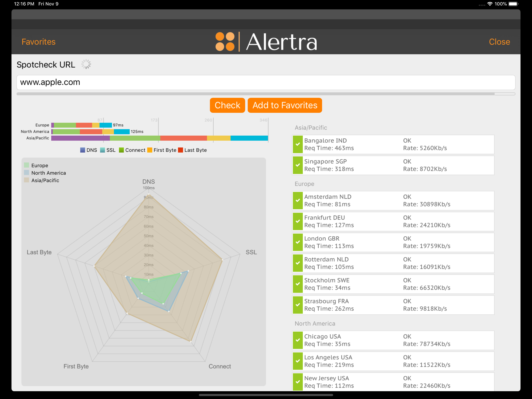The height and width of the screenshot is (399, 532).
Task: Click 'Req Time: 219ms' in Los Angeles row
Action: coord(329,365)
